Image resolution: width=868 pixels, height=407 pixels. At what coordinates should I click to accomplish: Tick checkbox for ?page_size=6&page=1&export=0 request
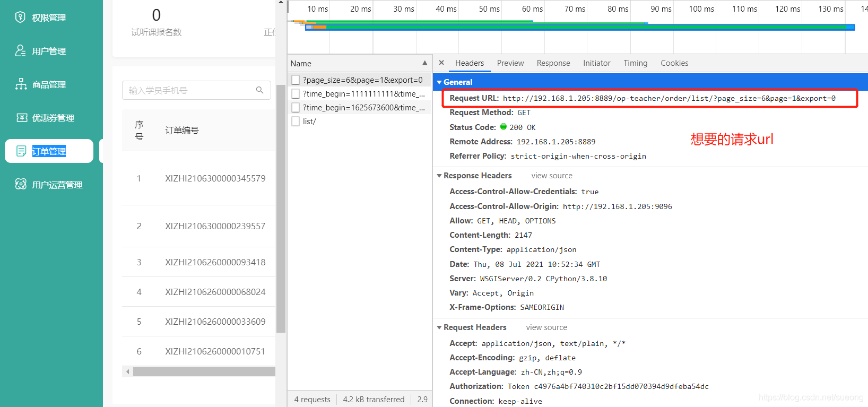point(296,80)
